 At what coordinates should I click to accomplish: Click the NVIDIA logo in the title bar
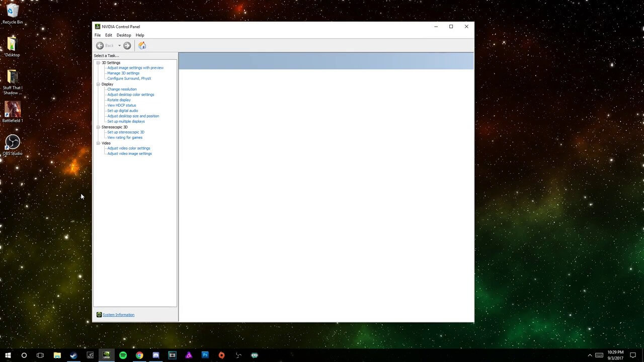tap(98, 27)
